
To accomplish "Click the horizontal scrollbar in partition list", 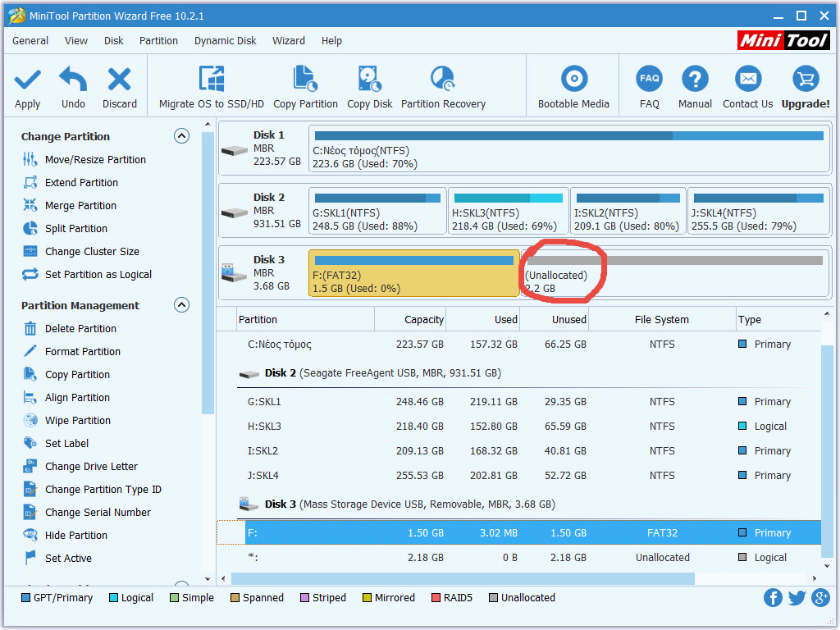I will [463, 579].
